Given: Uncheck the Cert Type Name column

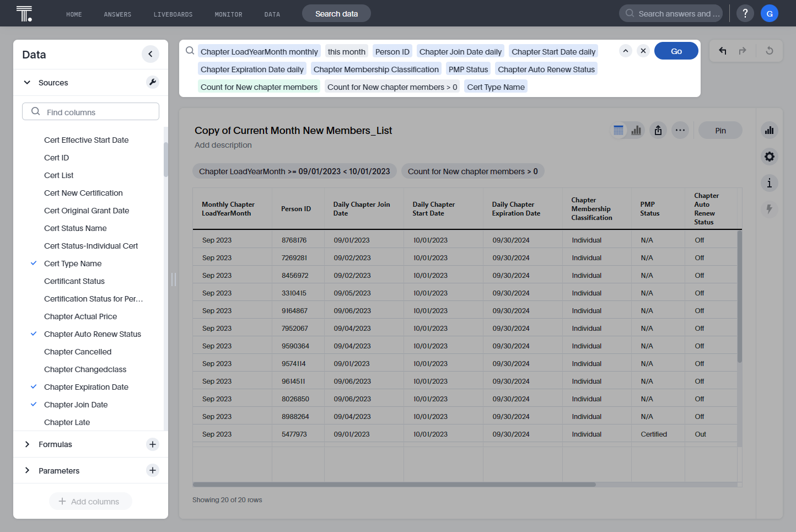Looking at the screenshot, I should 34,264.
